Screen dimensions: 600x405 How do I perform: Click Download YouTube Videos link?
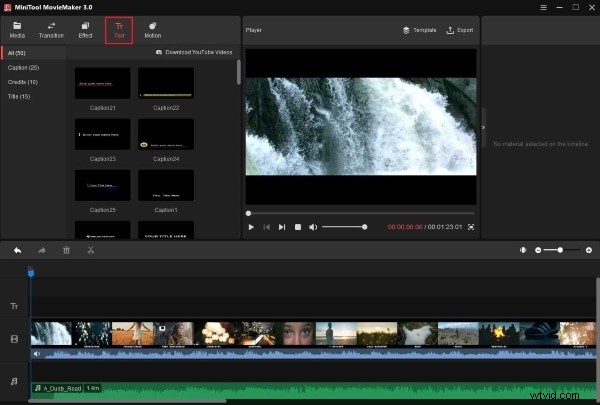pyautogui.click(x=194, y=52)
